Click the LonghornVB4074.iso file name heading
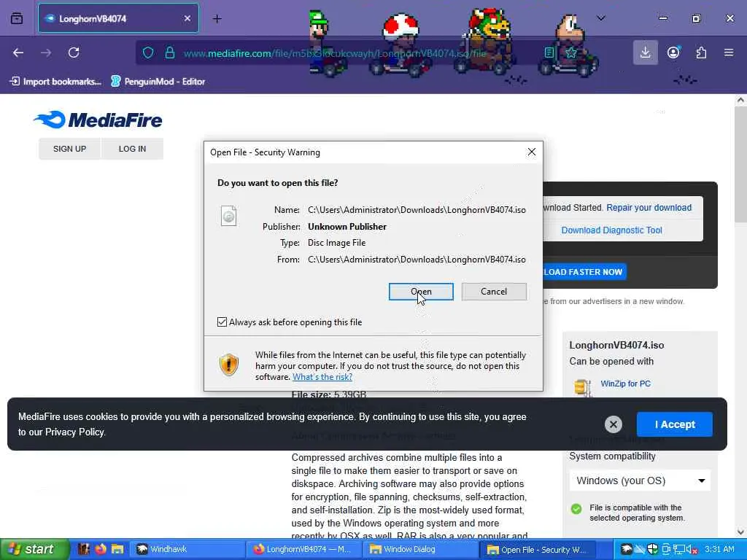This screenshot has height=560, width=747. pyautogui.click(x=616, y=345)
